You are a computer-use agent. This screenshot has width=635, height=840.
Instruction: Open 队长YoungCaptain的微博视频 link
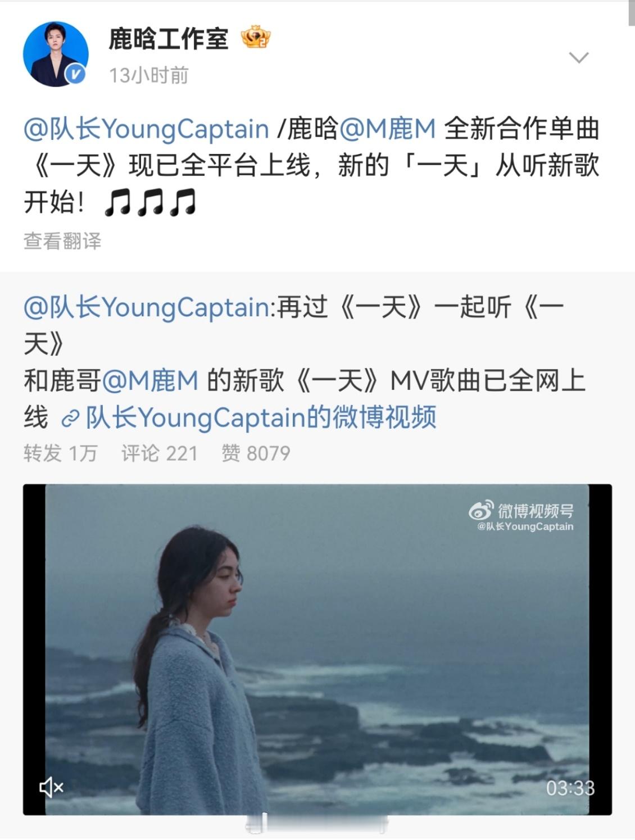[x=261, y=418]
